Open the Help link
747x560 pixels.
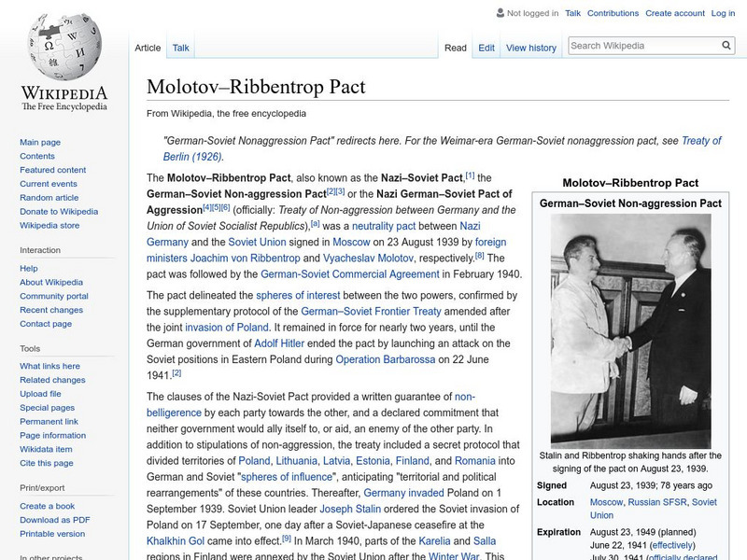click(x=29, y=268)
